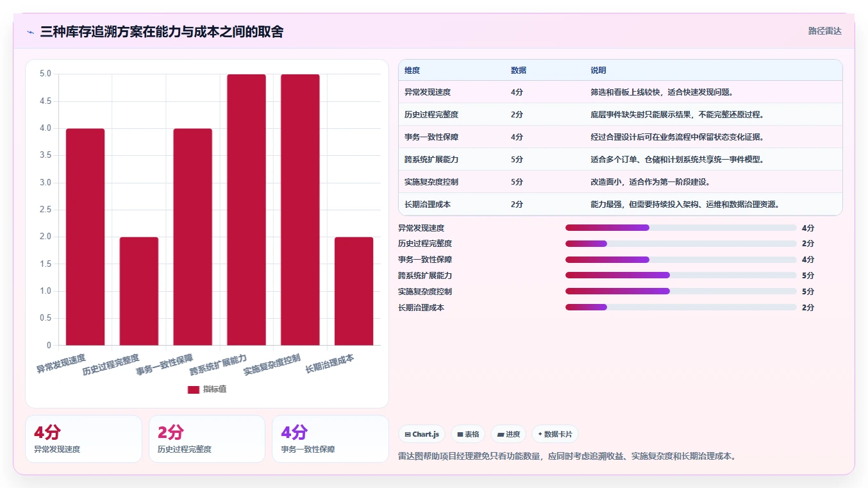The image size is (868, 488).
Task: Open the 2分 历史过程完整度 data card
Action: tap(206, 439)
